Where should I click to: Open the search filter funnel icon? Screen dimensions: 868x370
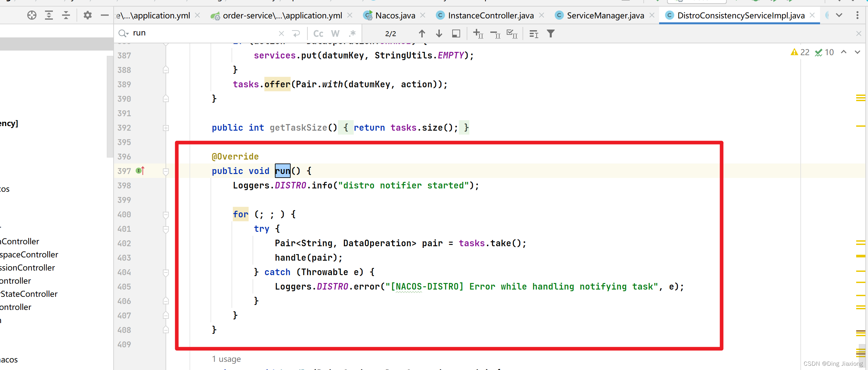550,34
